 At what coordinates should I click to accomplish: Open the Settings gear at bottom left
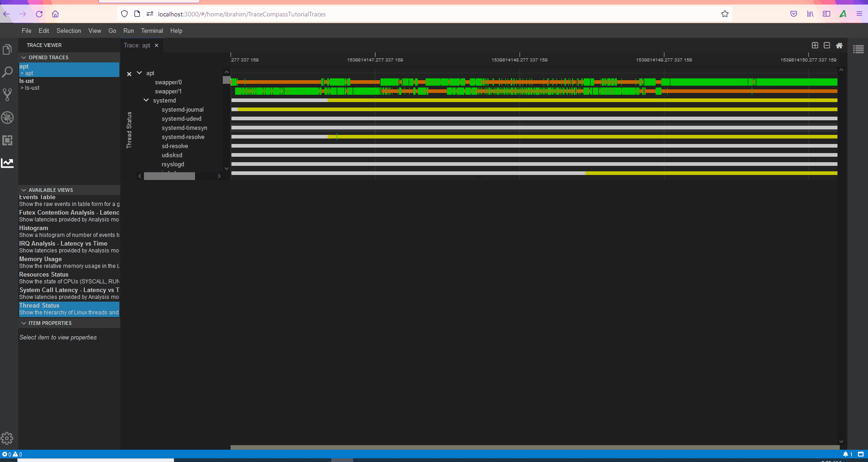pyautogui.click(x=7, y=438)
